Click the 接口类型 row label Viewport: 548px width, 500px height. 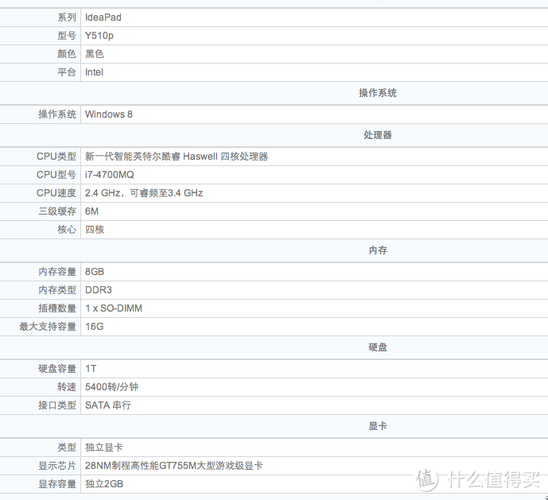point(57,405)
